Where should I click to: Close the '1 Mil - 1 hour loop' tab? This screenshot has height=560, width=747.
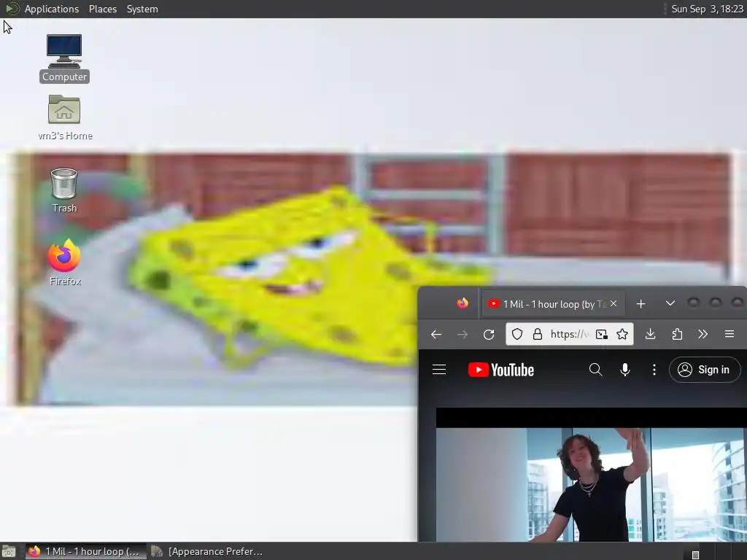click(x=614, y=303)
